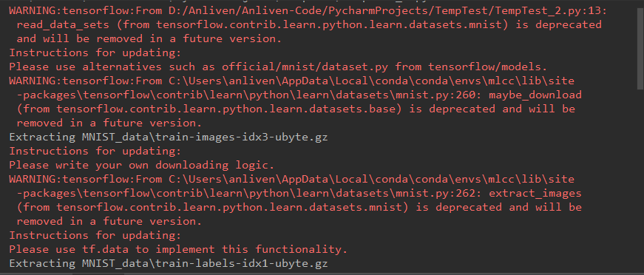The height and width of the screenshot is (275, 644).
Task: Open the TempTest_2.py:13 file path link
Action: (383, 10)
